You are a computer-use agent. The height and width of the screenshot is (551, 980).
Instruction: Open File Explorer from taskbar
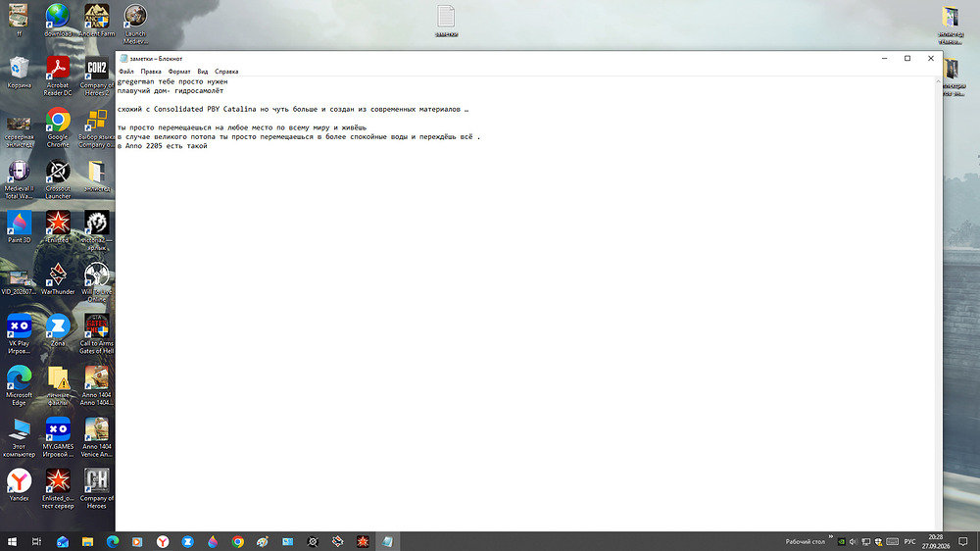[87, 541]
